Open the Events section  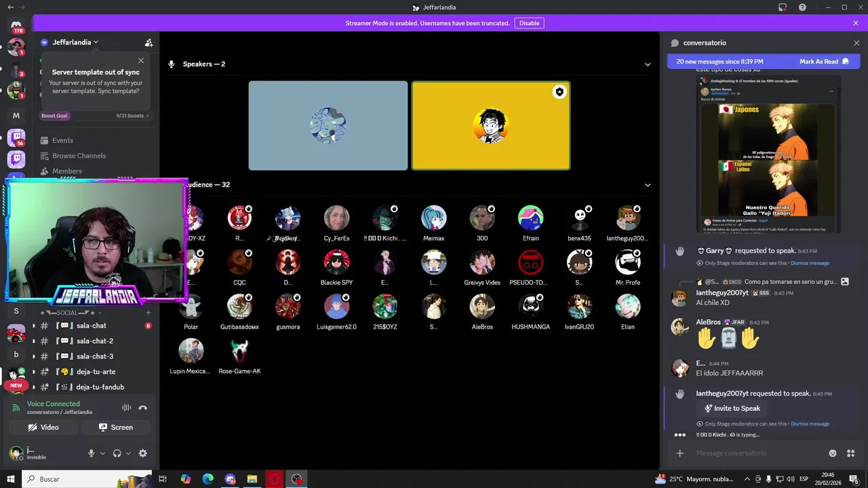[62, 140]
